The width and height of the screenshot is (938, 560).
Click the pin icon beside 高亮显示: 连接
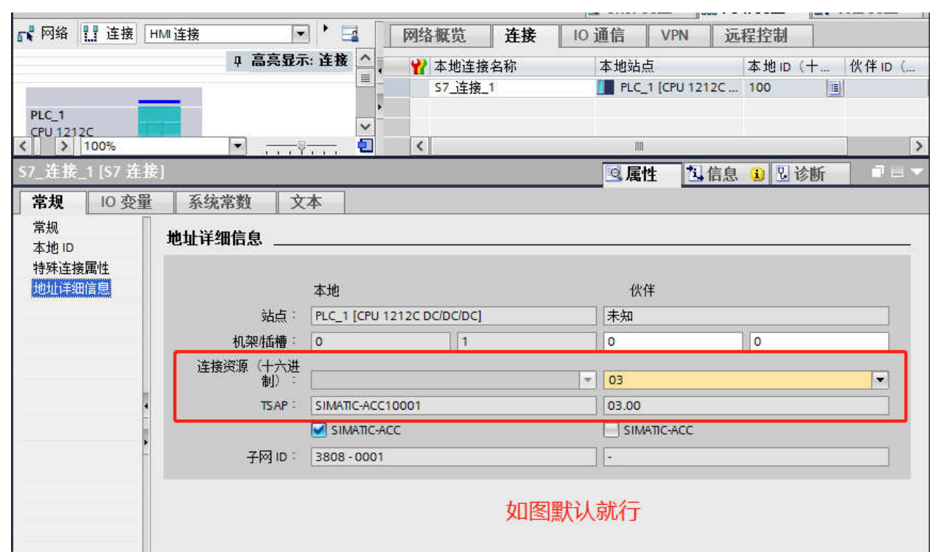(237, 60)
